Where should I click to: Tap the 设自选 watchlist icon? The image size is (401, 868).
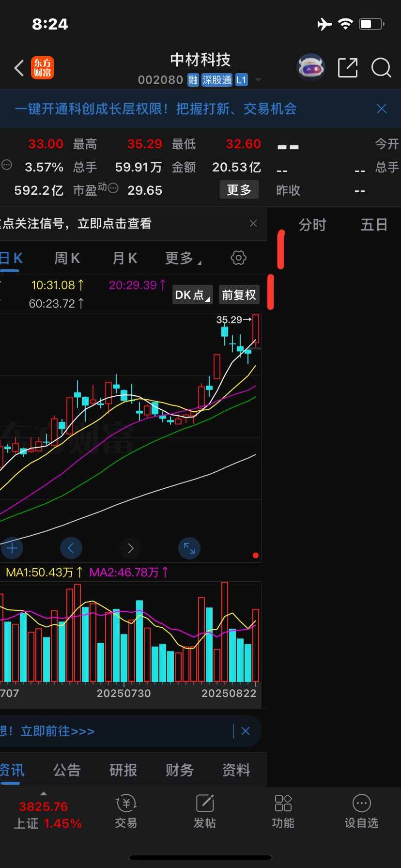tap(361, 811)
